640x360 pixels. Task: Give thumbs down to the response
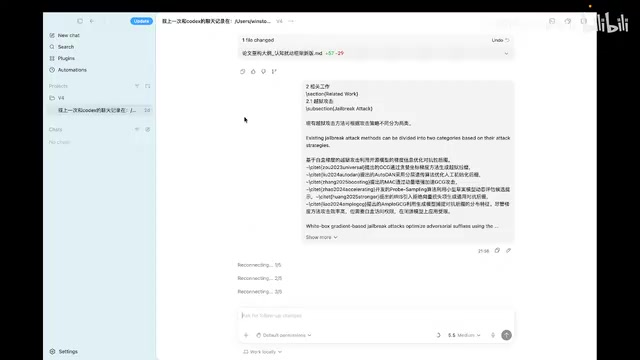264,71
